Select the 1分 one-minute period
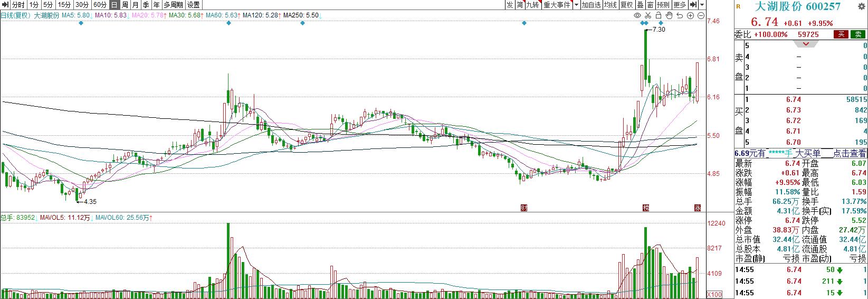Viewport: 868px width, 299px height. [34, 5]
